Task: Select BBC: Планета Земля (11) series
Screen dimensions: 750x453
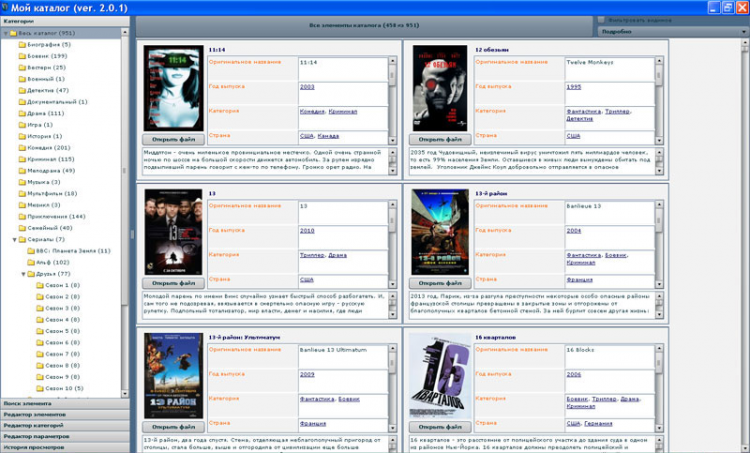Action: [73, 251]
